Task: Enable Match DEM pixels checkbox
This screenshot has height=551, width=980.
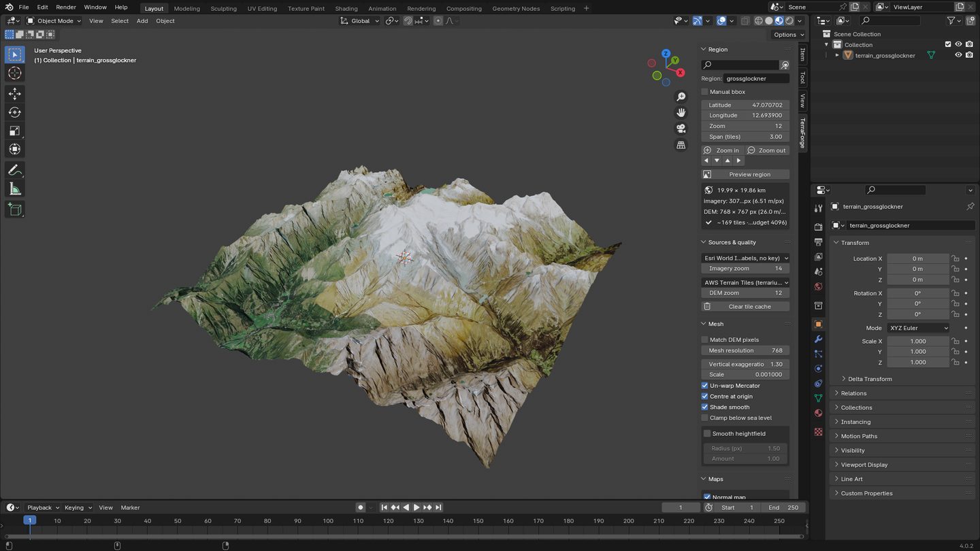Action: pos(705,339)
